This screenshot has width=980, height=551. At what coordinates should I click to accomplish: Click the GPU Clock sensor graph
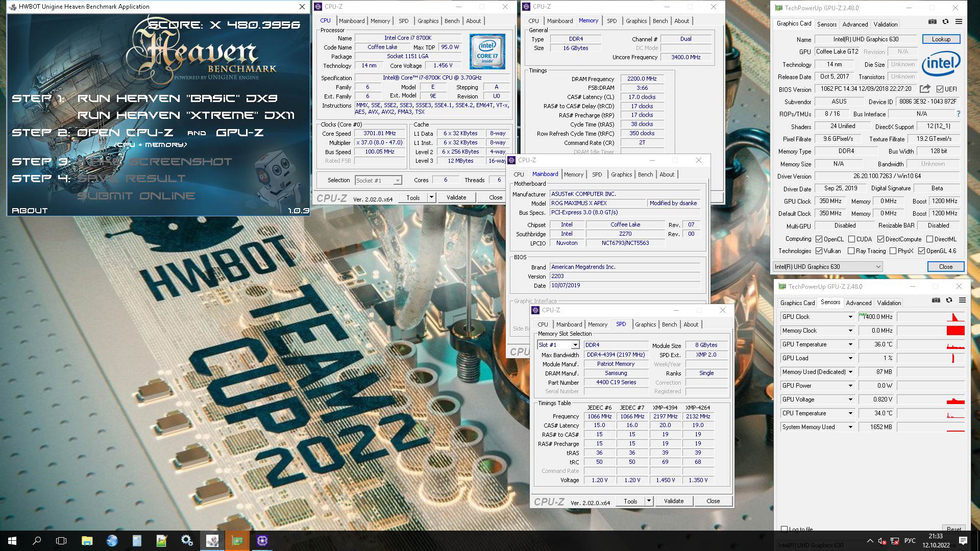[931, 317]
